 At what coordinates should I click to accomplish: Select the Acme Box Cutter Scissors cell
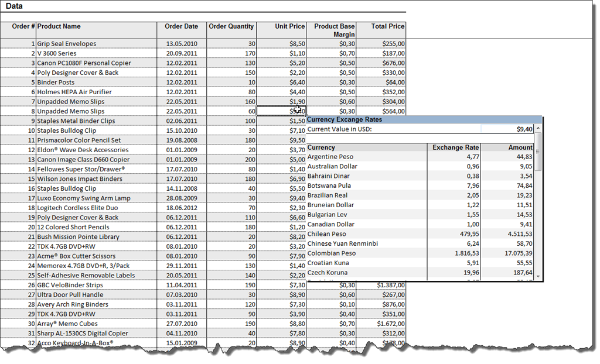pos(97,256)
